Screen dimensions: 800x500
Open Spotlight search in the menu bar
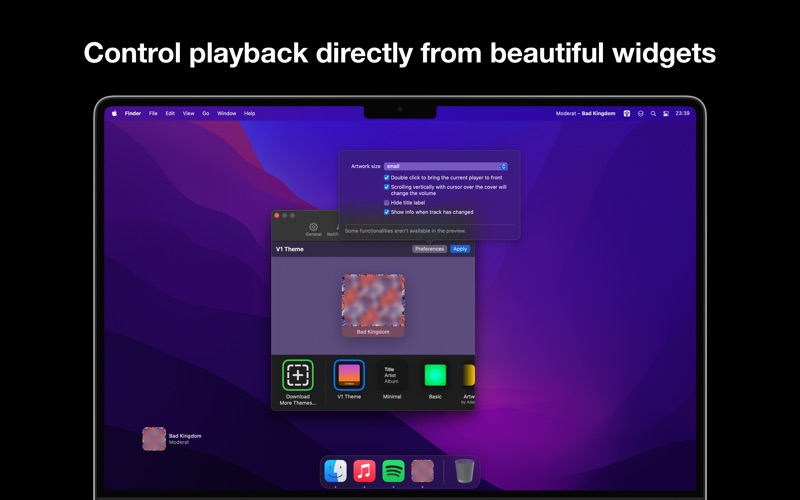click(653, 113)
